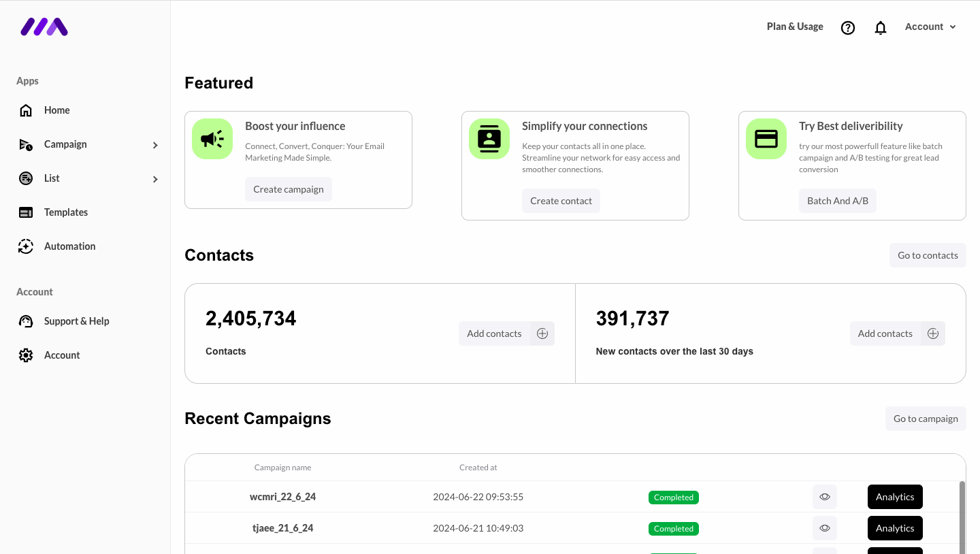Open the Account dropdown in the header
980x554 pixels.
click(930, 27)
